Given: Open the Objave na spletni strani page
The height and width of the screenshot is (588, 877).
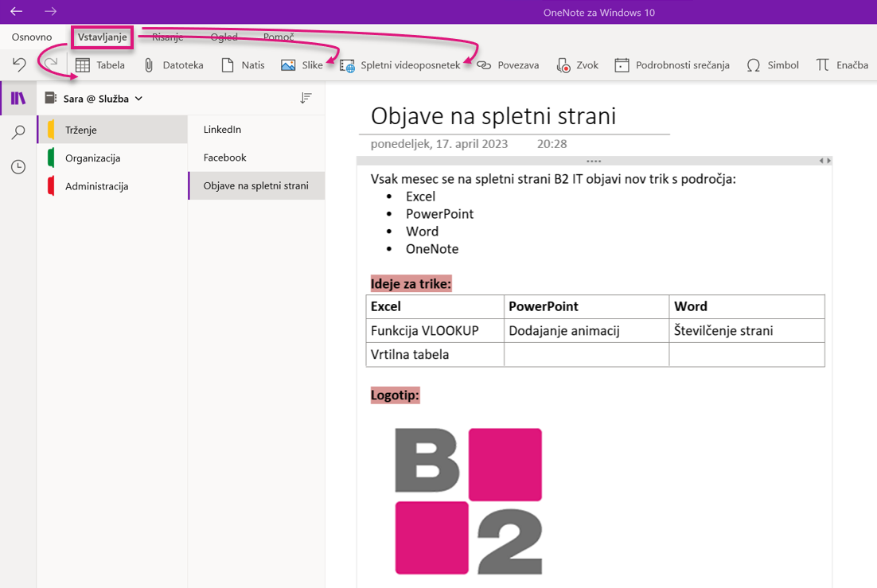Looking at the screenshot, I should pyautogui.click(x=256, y=185).
